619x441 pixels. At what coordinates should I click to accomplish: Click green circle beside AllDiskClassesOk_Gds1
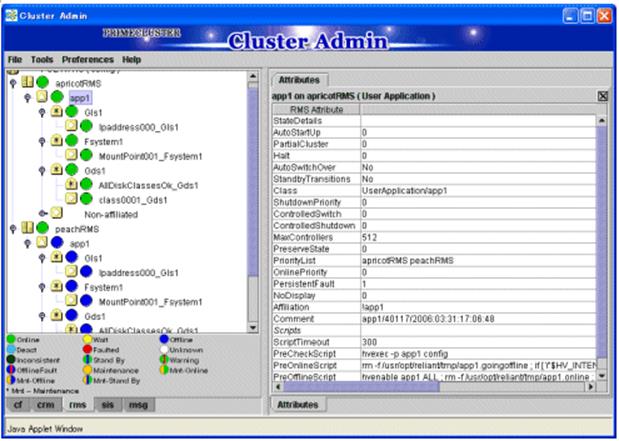pyautogui.click(x=86, y=184)
